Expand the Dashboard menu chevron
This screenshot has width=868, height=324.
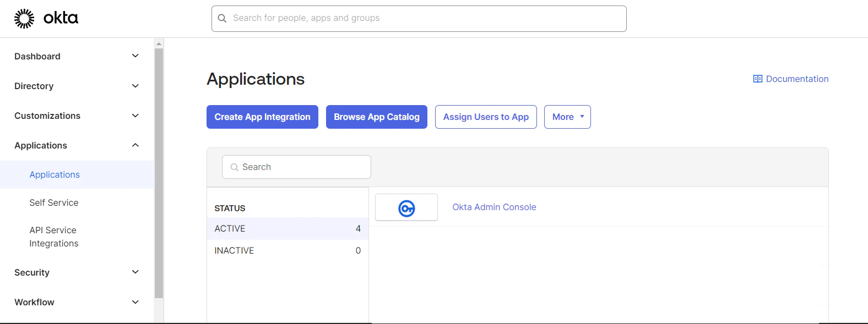135,56
